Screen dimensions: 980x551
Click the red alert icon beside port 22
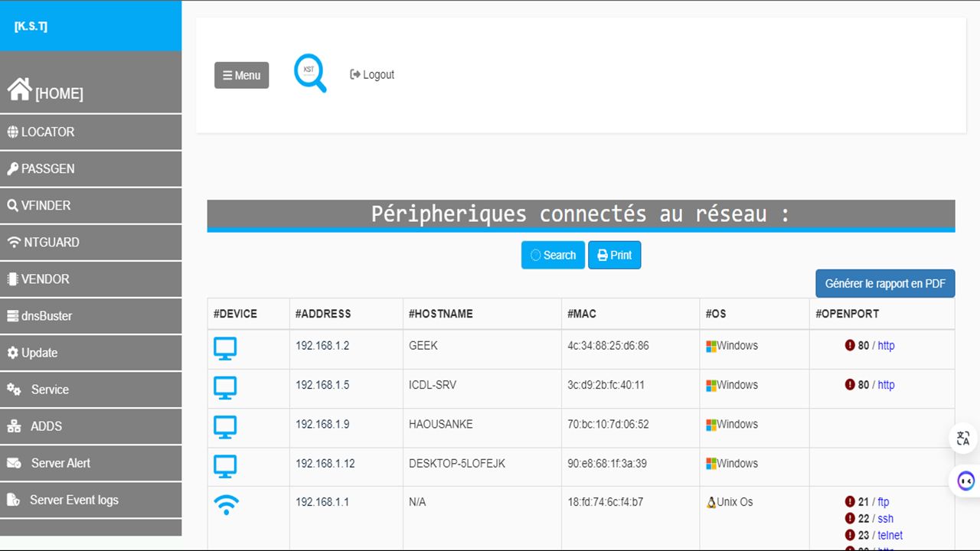point(850,518)
